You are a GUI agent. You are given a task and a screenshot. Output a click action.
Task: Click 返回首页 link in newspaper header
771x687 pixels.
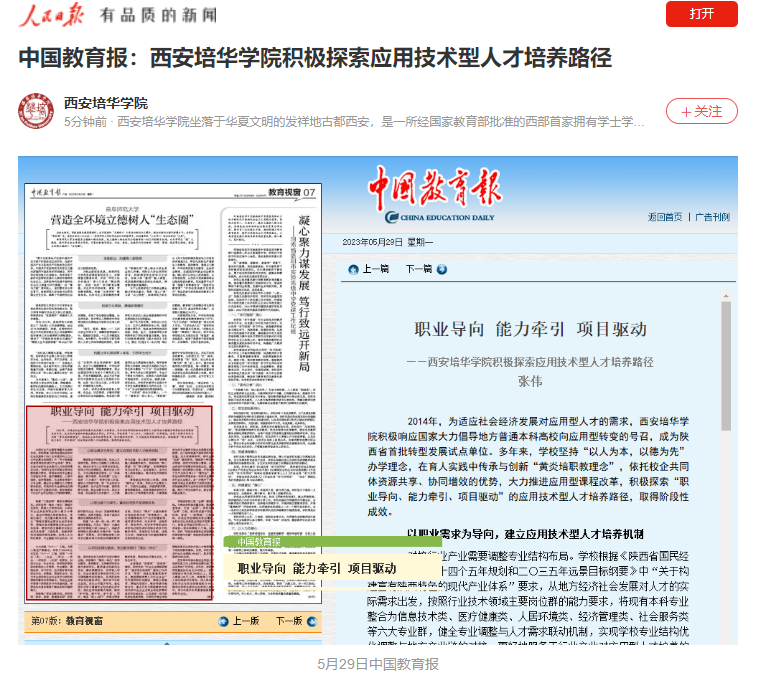(x=665, y=217)
